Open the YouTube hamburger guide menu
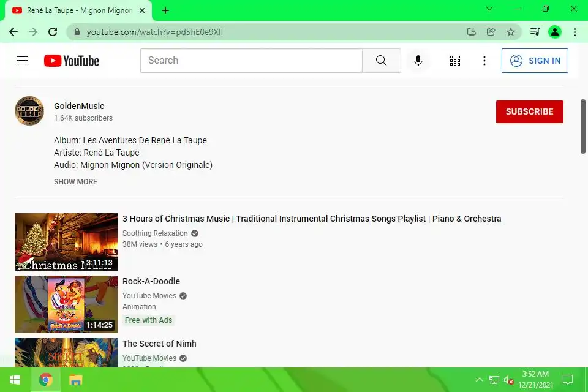 (22, 61)
